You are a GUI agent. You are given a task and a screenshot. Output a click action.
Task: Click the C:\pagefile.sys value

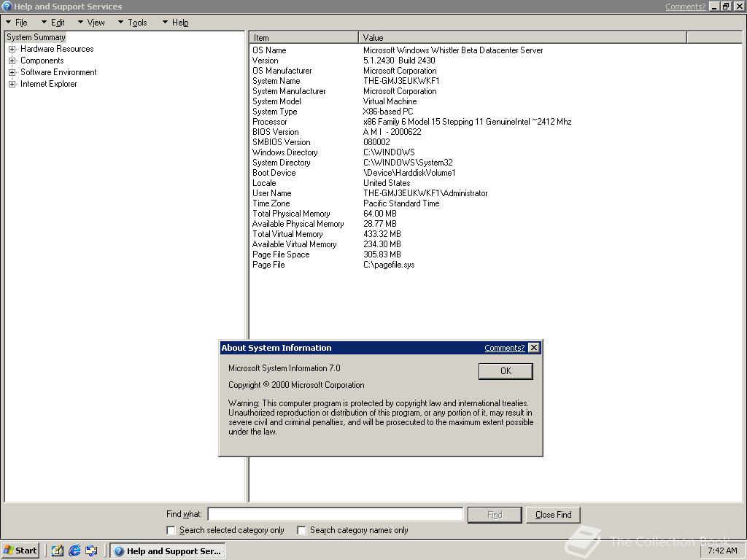(x=389, y=265)
